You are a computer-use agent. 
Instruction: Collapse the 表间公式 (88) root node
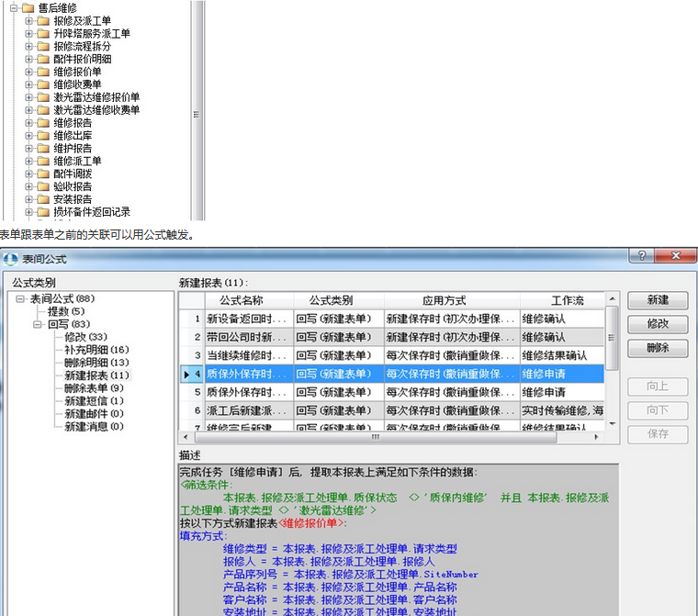point(20,298)
